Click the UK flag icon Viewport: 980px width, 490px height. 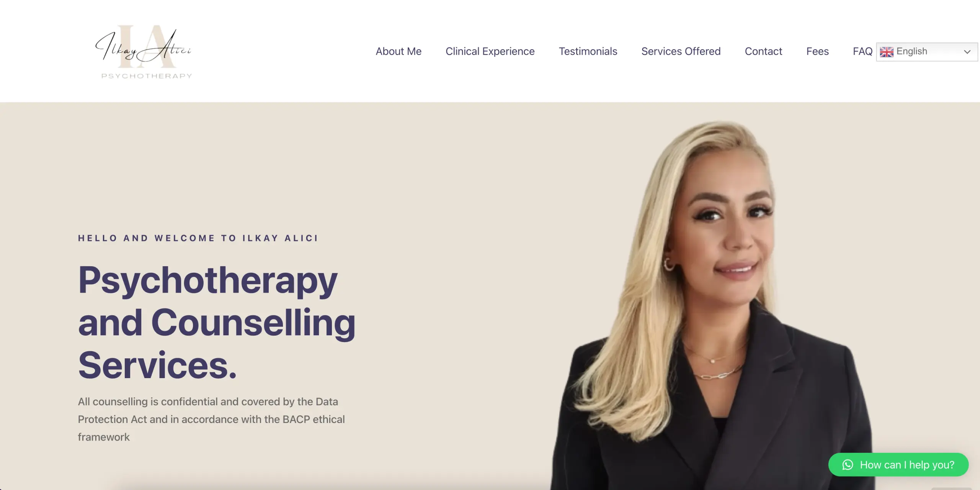tap(886, 52)
